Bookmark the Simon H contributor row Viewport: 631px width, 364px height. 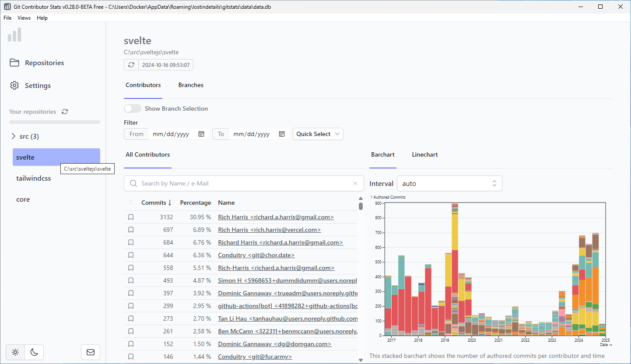click(131, 280)
